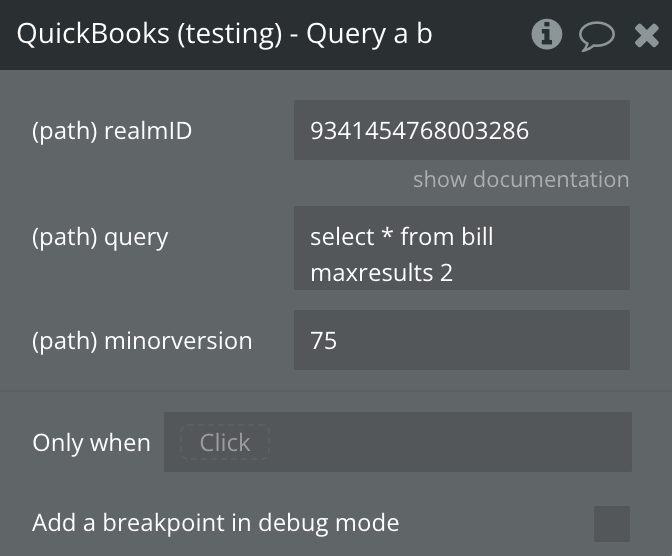Click the 'maxresults 2' query line
The width and height of the screenshot is (672, 556).
point(381,271)
